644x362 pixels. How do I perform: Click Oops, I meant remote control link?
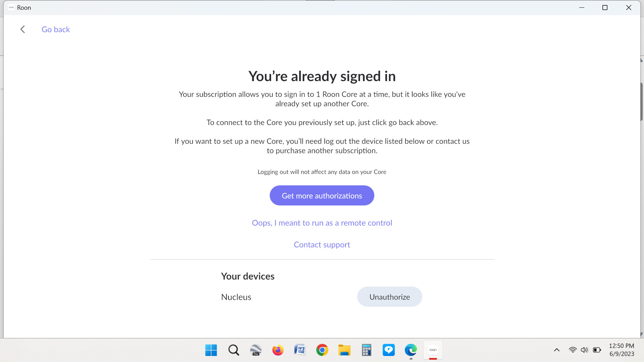point(322,223)
